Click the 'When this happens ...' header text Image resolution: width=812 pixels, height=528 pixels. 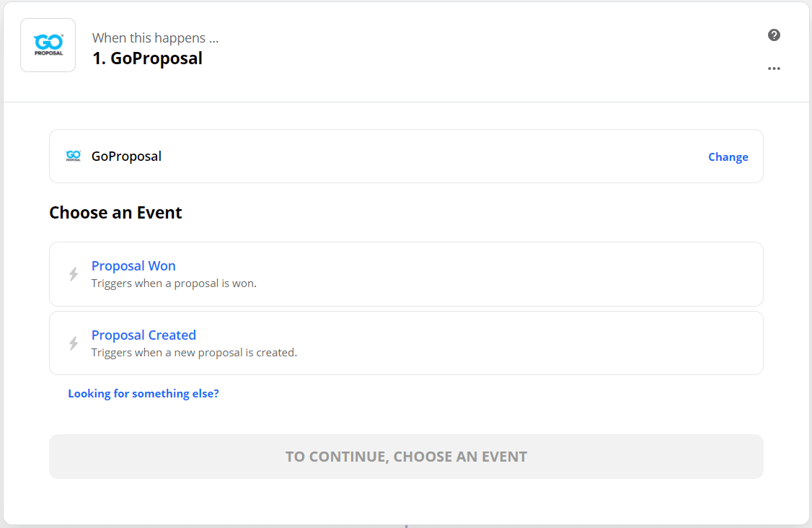pos(155,38)
